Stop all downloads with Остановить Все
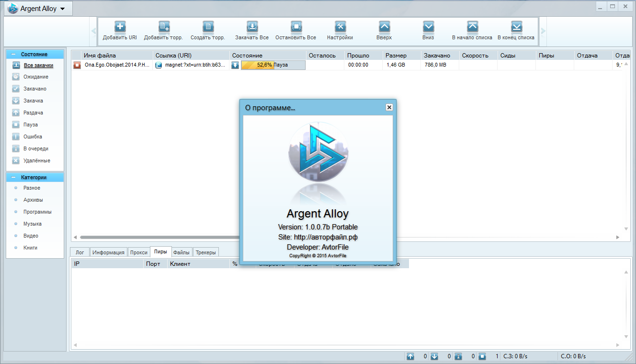 tap(296, 27)
